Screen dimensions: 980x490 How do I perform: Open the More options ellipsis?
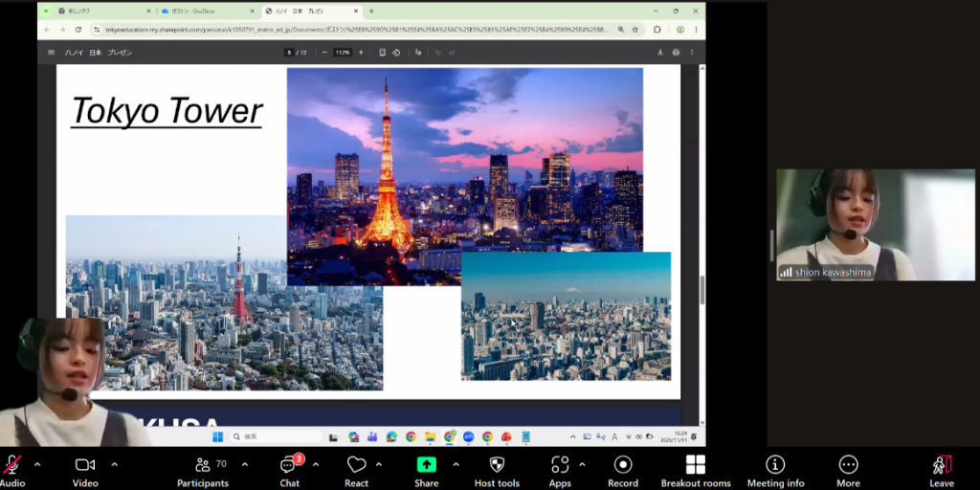pyautogui.click(x=848, y=465)
